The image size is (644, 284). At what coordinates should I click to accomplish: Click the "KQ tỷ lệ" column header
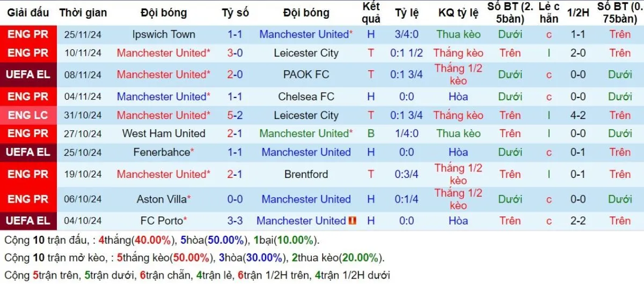coord(458,13)
